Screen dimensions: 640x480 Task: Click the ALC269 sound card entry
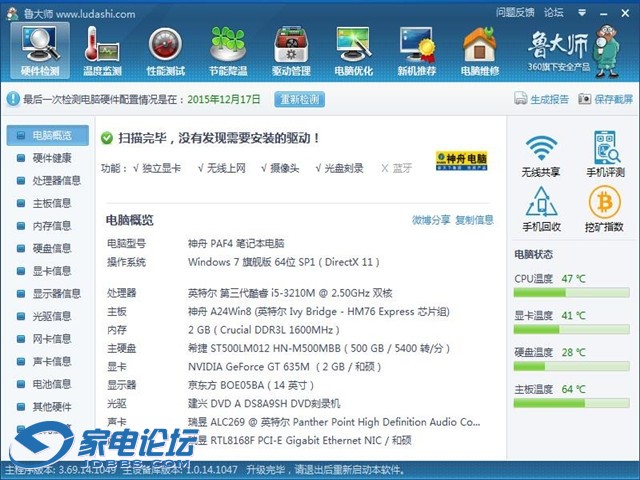pyautogui.click(x=334, y=422)
